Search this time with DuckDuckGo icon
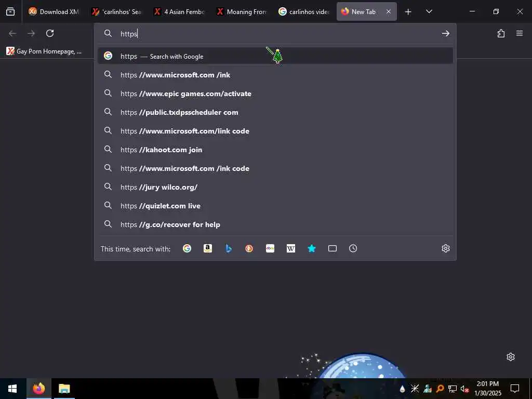The image size is (532, 399). pos(249,248)
